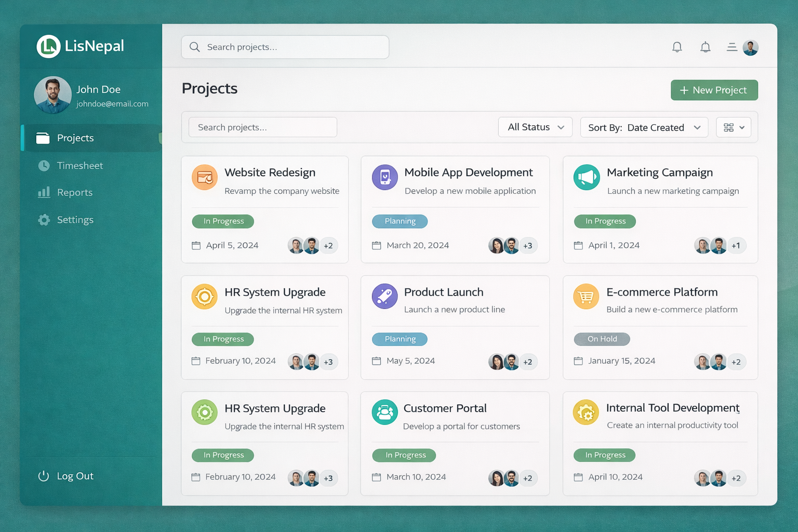Click the Customer Portal project title
This screenshot has height=532, width=798.
(x=445, y=408)
